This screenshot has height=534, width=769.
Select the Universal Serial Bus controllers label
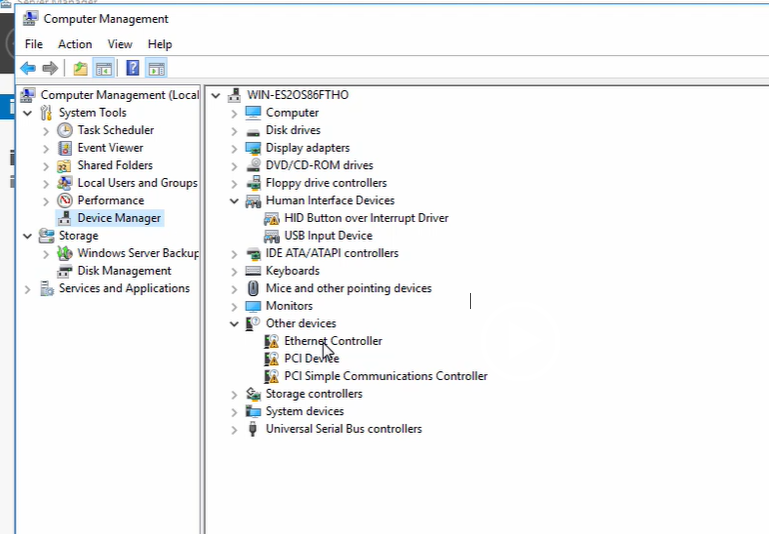(x=344, y=429)
